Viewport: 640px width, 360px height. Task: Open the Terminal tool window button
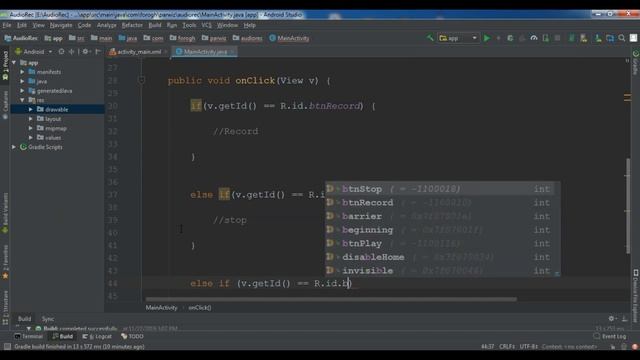29,336
